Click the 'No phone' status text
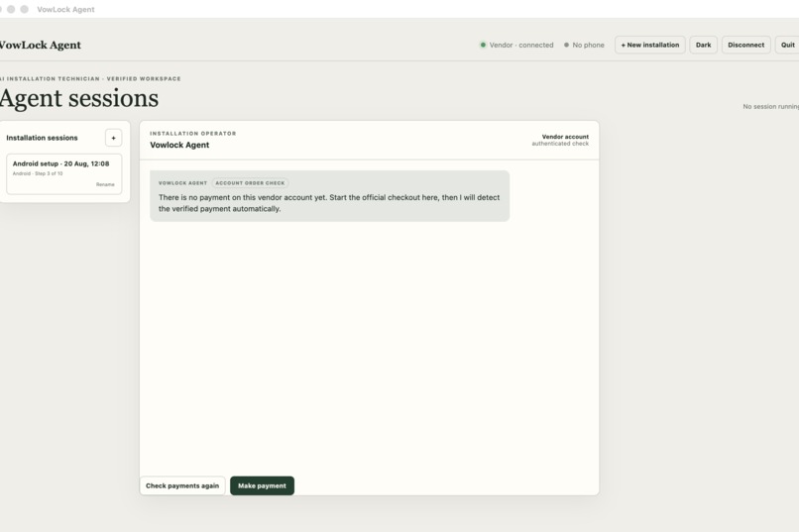Screen dimensions: 799x532 pos(588,45)
